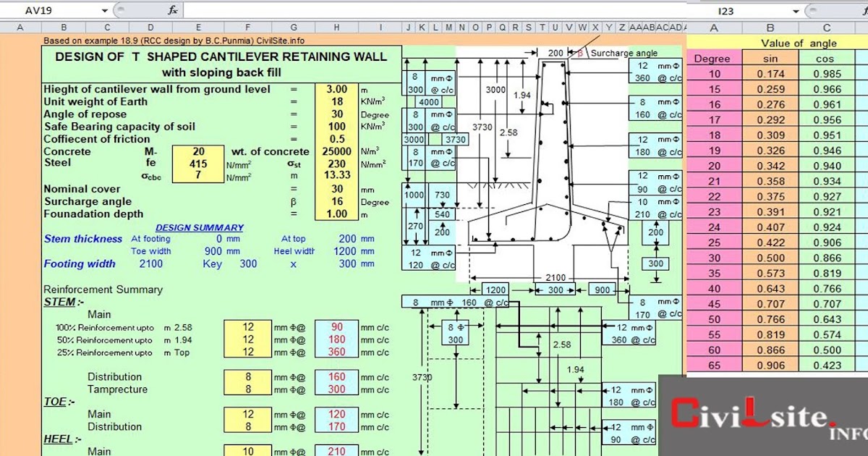Screen dimensions: 868x456
Task: Click the underlined DESIGN SUMMARY link
Action: [200, 227]
